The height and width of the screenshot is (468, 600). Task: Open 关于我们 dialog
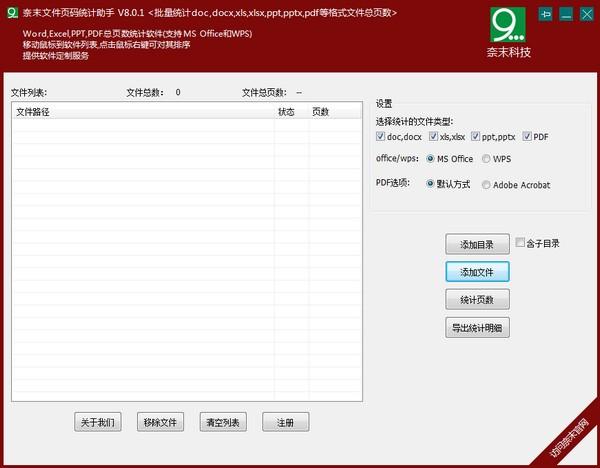tap(98, 422)
